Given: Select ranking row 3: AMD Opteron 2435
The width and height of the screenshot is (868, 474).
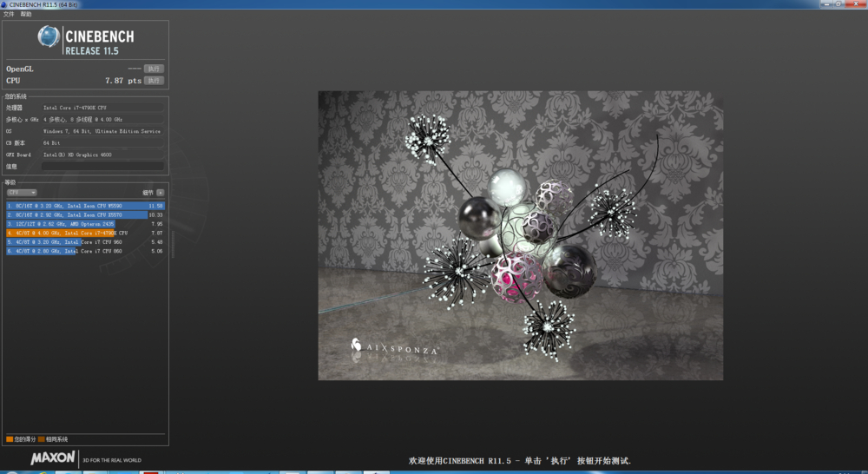Looking at the screenshot, I should (x=85, y=224).
